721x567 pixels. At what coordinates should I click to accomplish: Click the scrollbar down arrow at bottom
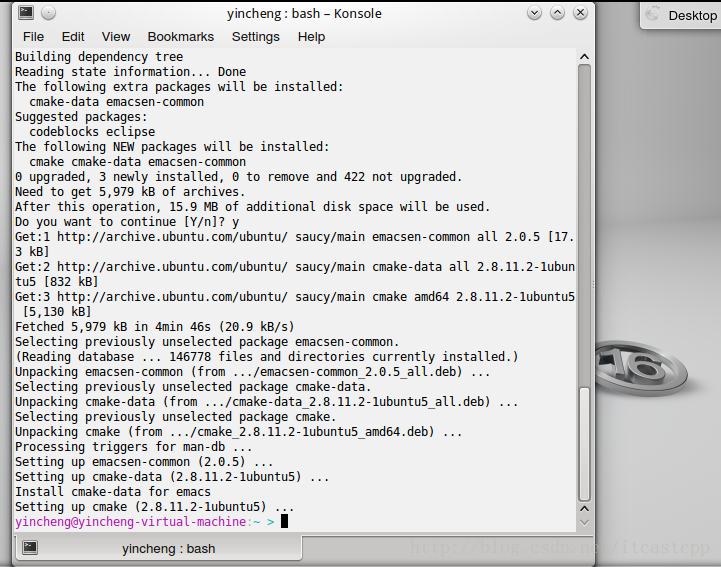click(x=584, y=522)
